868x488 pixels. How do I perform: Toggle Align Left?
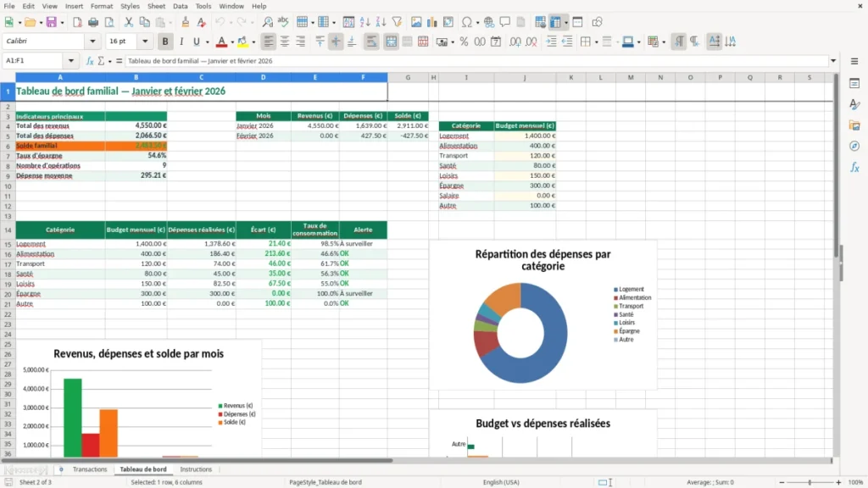[269, 42]
